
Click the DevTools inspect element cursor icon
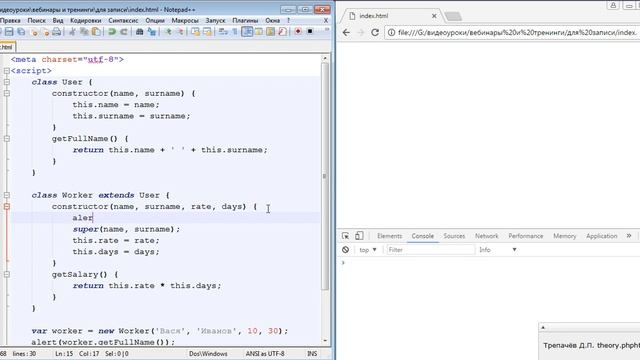pos(345,236)
